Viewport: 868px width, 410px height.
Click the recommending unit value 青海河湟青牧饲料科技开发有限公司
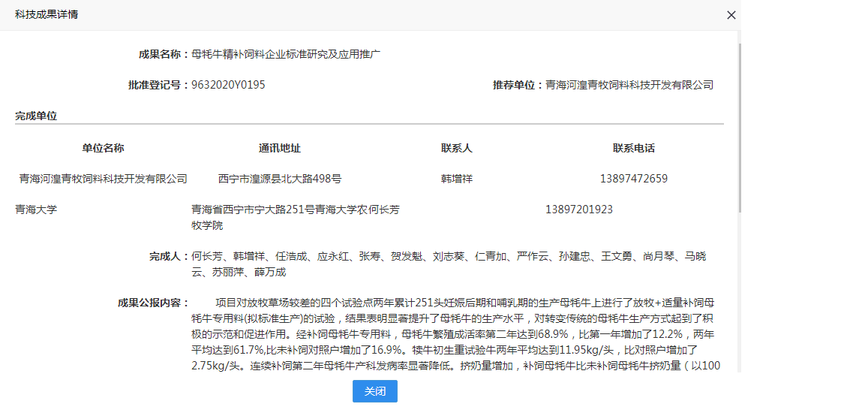coord(629,85)
